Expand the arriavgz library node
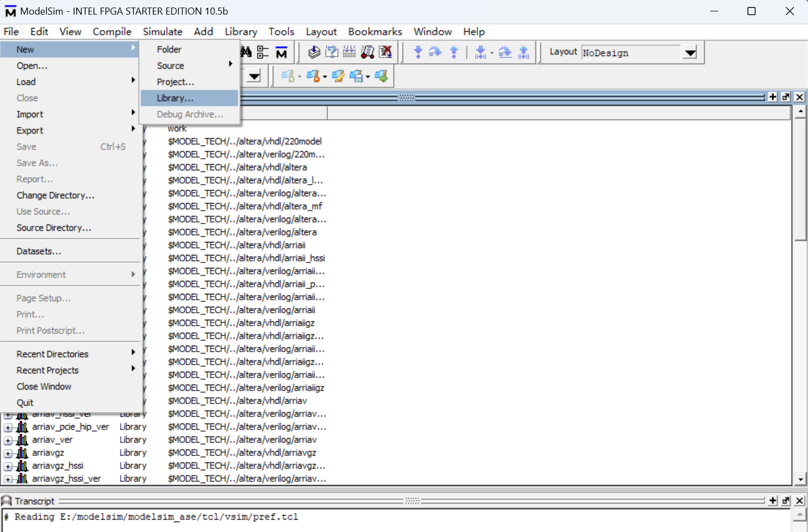This screenshot has height=532, width=808. click(x=8, y=453)
